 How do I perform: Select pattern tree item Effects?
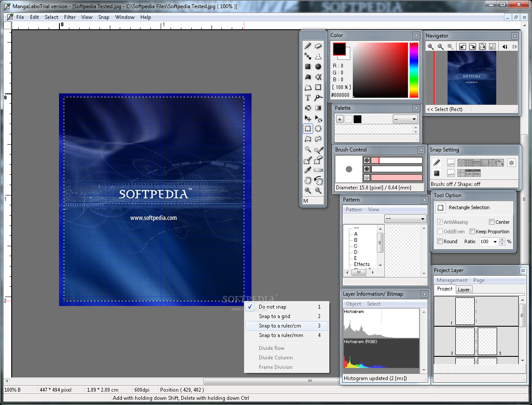pyautogui.click(x=362, y=264)
